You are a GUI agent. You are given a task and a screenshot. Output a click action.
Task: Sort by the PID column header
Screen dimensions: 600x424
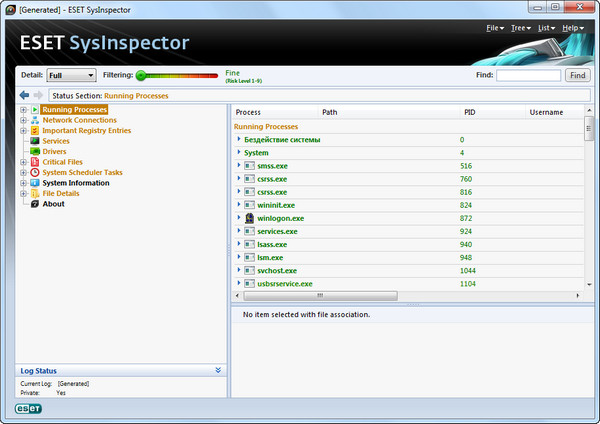click(472, 113)
